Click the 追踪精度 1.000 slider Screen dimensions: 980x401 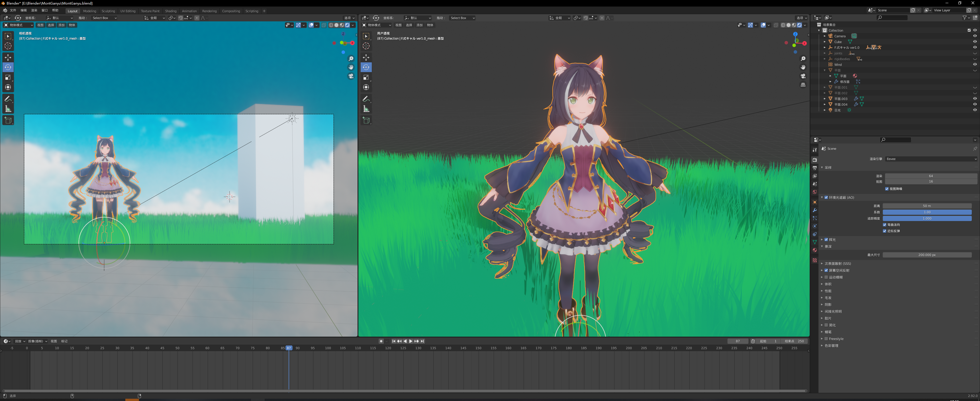coord(927,218)
